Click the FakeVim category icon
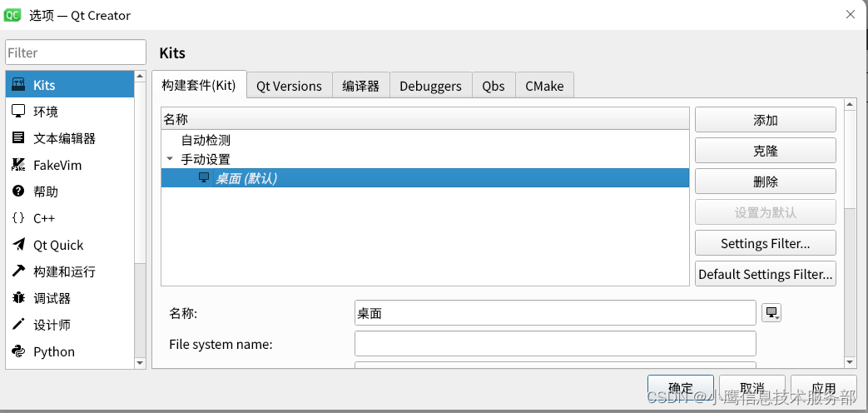This screenshot has width=868, height=413. click(x=18, y=164)
